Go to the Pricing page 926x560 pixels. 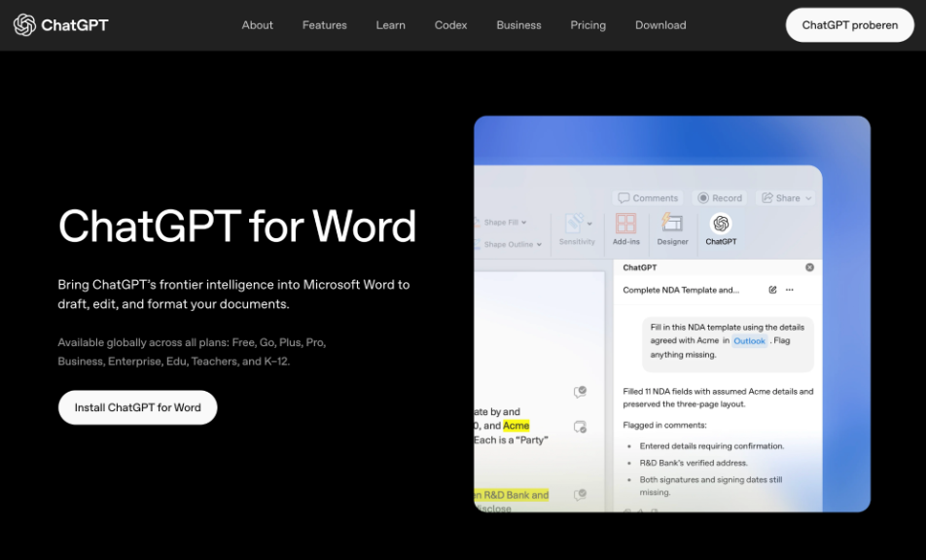588,24
